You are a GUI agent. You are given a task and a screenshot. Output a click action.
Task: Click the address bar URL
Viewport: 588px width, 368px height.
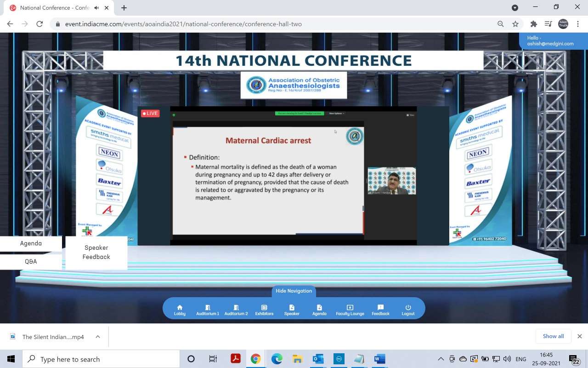coord(183,24)
